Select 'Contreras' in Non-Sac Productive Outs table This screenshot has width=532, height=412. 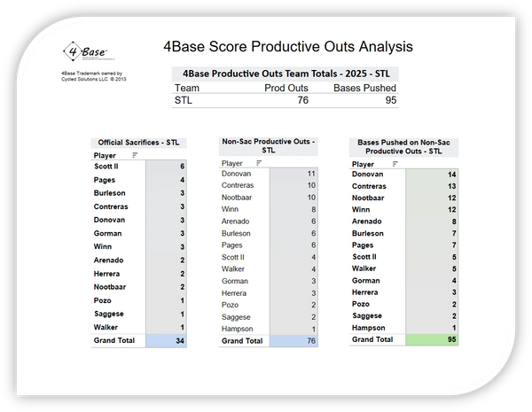click(238, 185)
